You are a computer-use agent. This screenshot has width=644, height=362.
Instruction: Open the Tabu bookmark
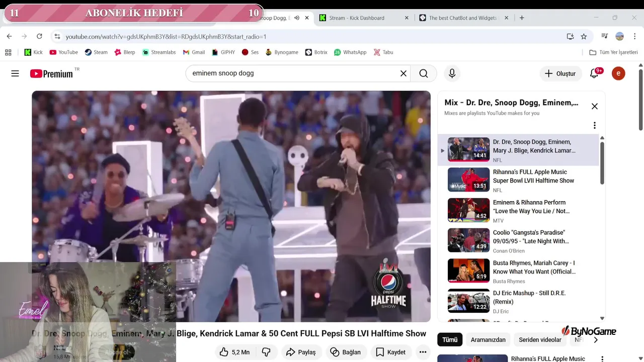383,52
